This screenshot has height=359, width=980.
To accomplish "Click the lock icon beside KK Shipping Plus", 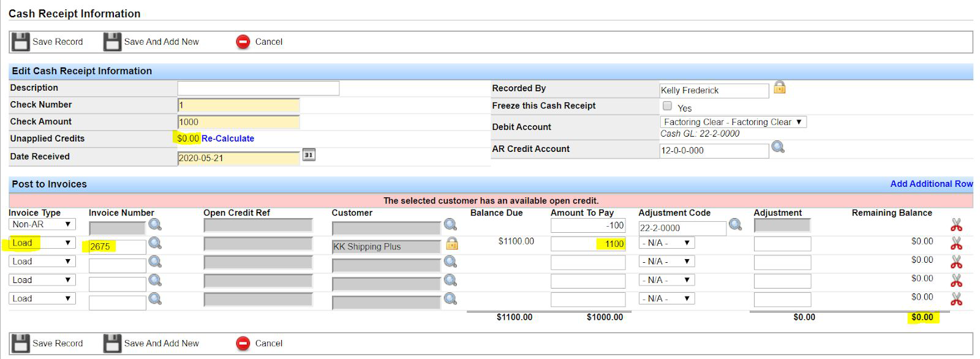I will [x=452, y=244].
